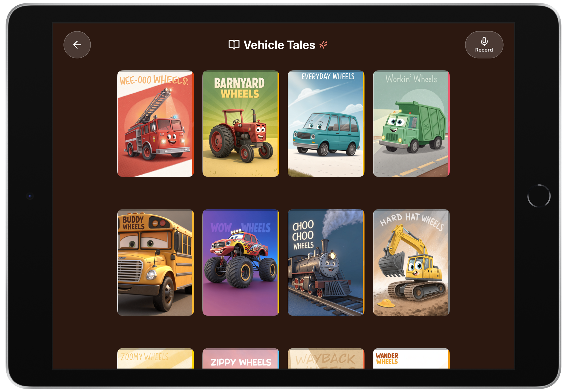
Task: Click the Vehicle Tales title text
Action: click(x=279, y=45)
